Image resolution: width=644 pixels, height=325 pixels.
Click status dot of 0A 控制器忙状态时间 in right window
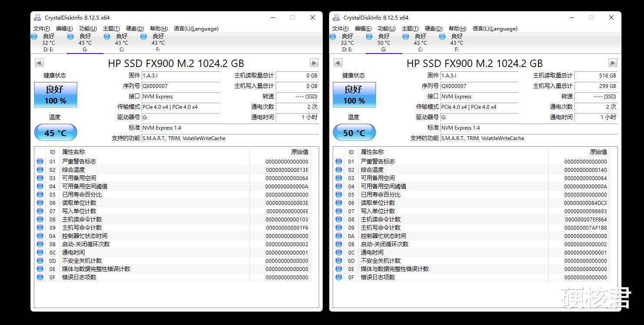pos(339,236)
